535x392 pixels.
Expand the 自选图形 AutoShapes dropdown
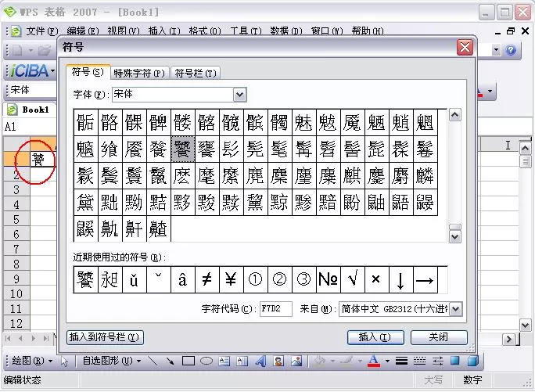pos(138,361)
